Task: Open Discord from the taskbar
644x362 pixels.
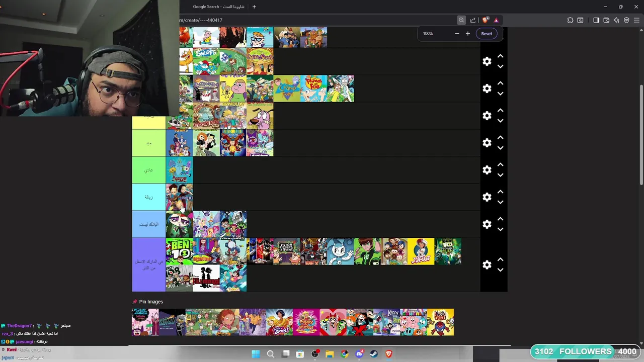Action: coord(359,354)
